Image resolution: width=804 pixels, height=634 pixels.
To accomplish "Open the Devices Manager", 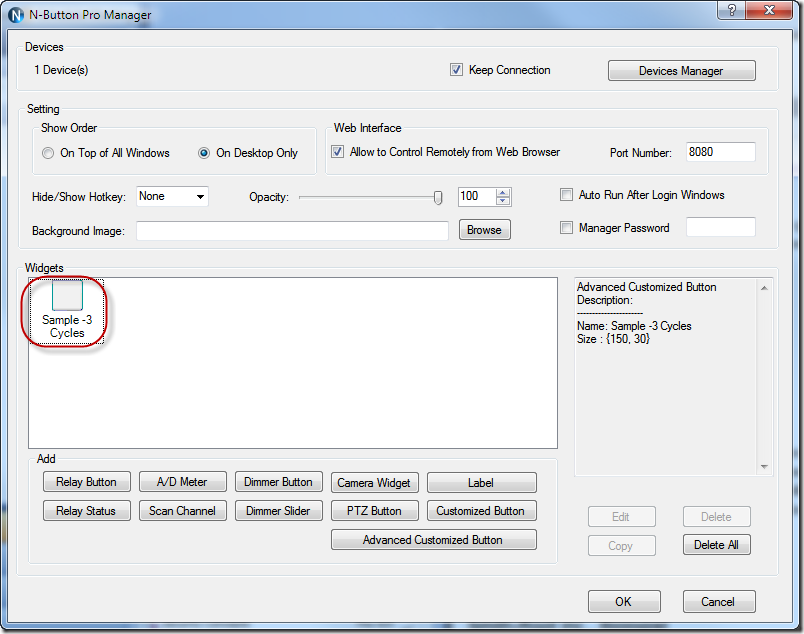I will [x=681, y=71].
